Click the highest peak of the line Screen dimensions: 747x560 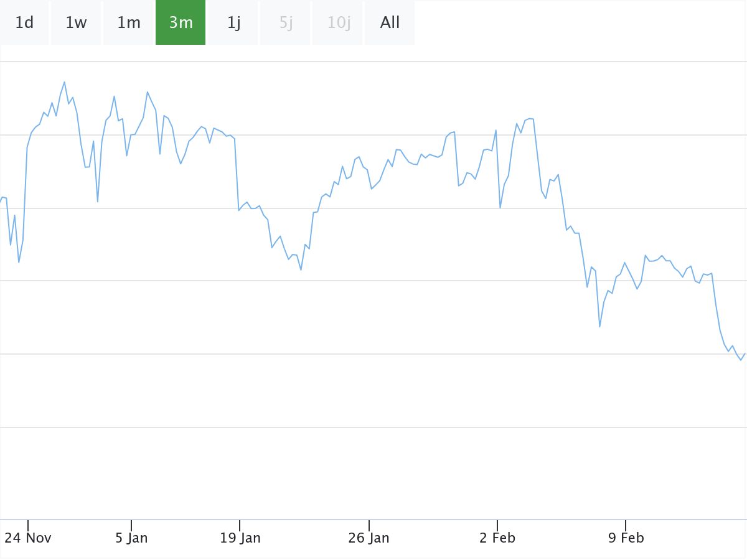(x=64, y=82)
